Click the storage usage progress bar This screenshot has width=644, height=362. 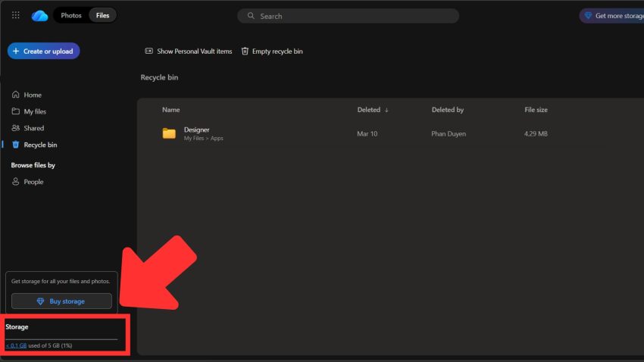61,339
